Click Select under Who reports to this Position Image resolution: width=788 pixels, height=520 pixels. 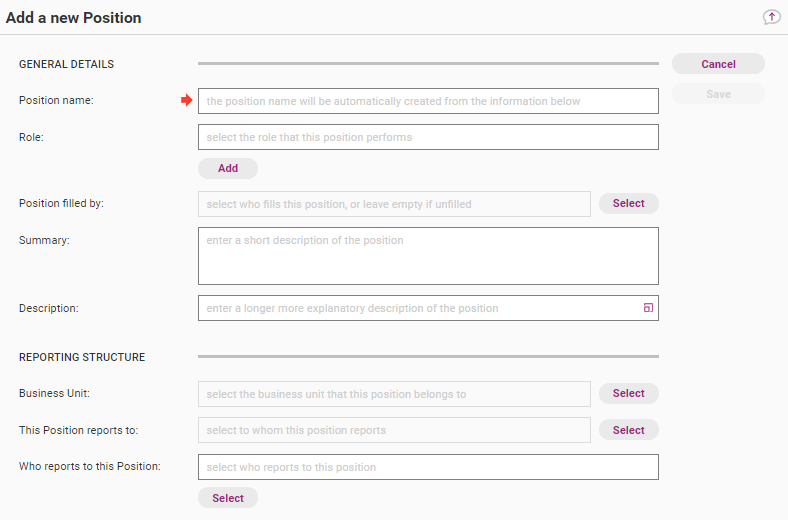point(228,498)
